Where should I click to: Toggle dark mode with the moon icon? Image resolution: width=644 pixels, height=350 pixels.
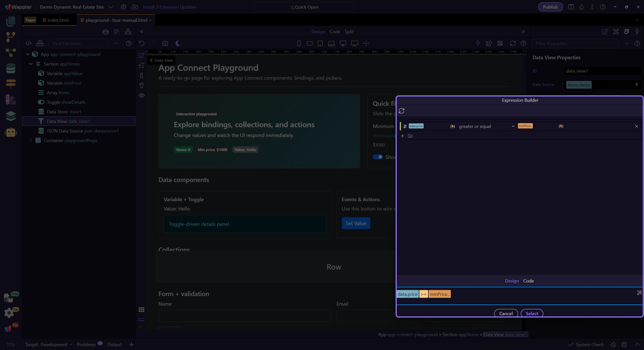coord(178,44)
